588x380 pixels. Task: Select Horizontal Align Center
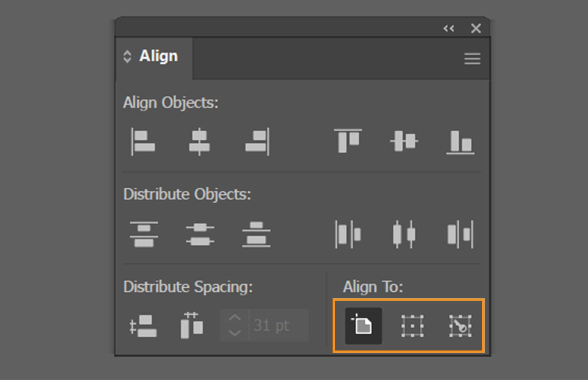click(x=199, y=142)
